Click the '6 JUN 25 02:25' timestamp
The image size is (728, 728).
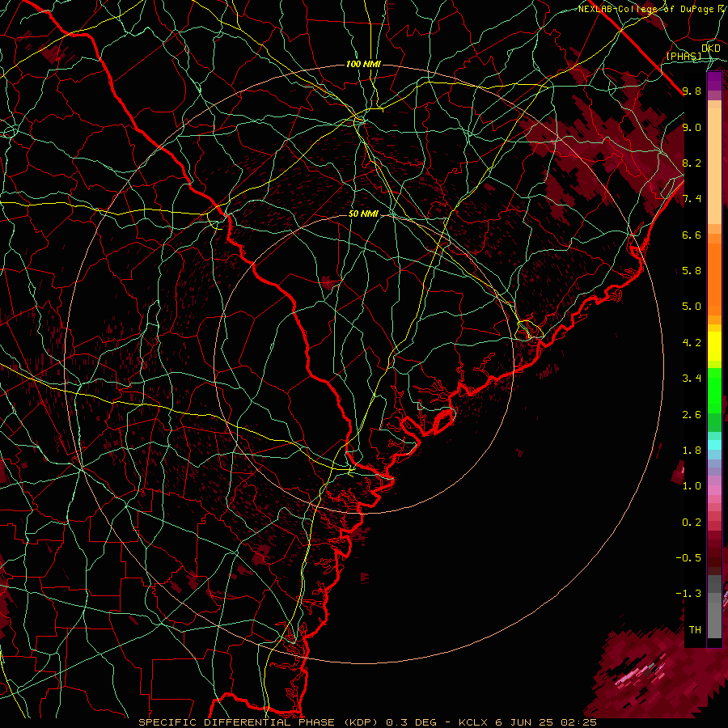[545, 722]
